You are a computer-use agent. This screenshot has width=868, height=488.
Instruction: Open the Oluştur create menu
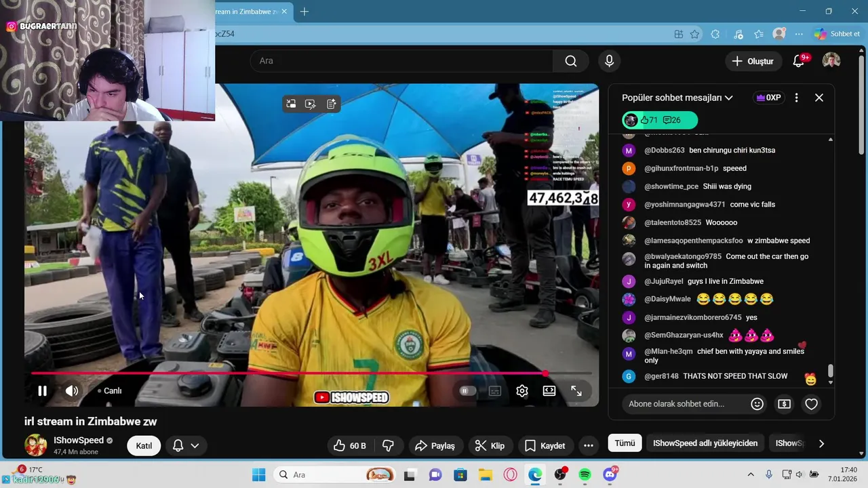pos(753,61)
